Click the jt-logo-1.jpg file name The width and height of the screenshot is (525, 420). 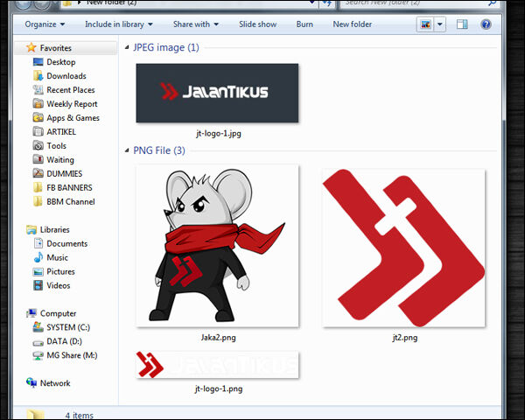(x=219, y=134)
